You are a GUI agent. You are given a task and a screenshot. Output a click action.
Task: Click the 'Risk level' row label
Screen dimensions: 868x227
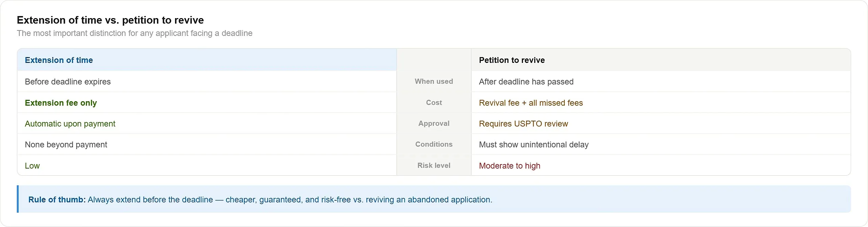pos(434,165)
